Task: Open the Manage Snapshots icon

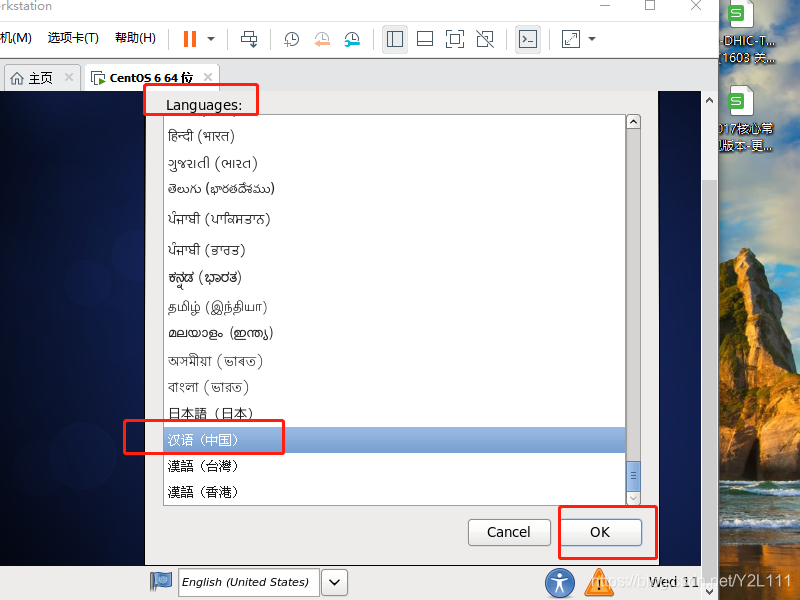Action: tap(352, 39)
